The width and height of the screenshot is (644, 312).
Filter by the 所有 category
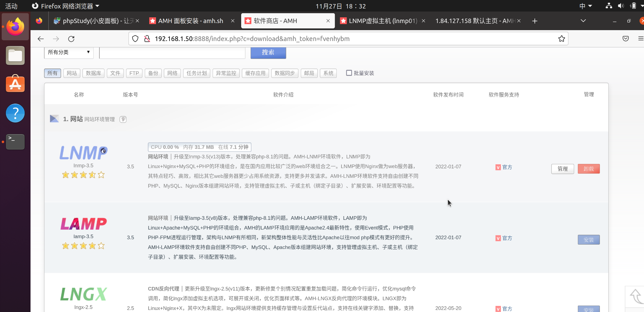click(x=53, y=73)
